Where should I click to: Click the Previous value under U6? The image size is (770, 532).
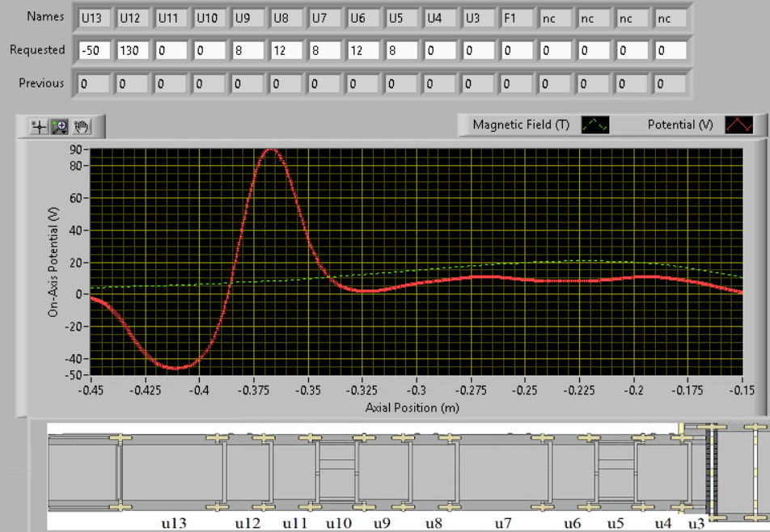363,84
